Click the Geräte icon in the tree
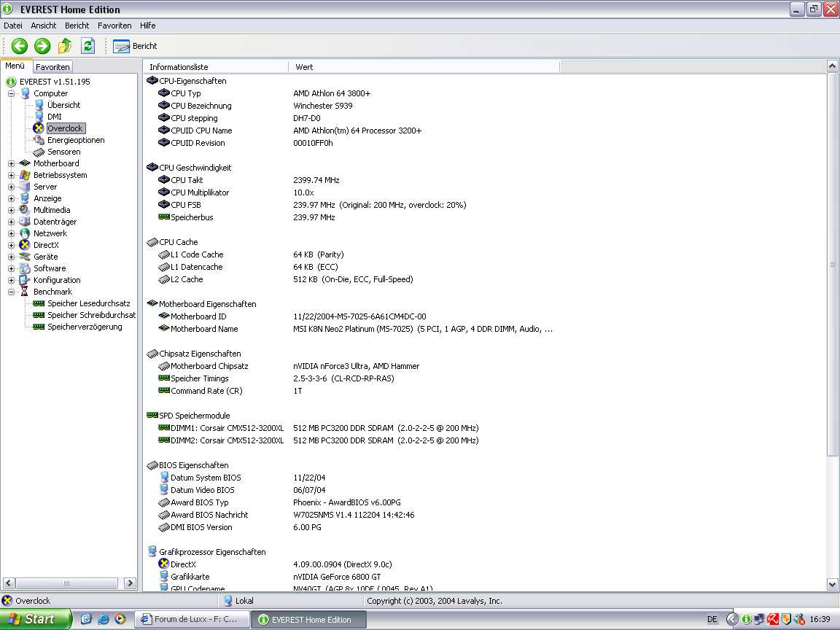 pyautogui.click(x=25, y=257)
